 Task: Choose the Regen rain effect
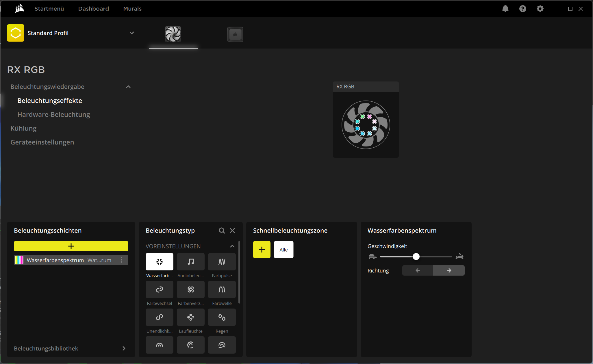(x=222, y=317)
